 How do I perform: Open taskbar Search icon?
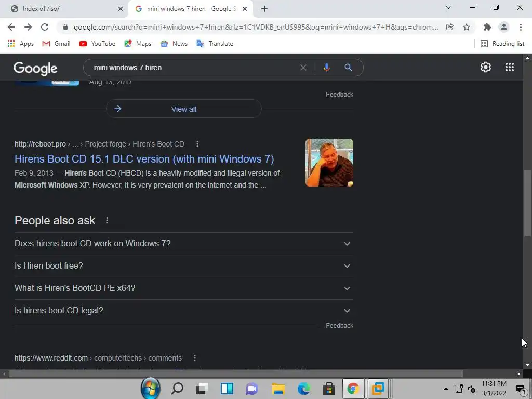point(177,388)
